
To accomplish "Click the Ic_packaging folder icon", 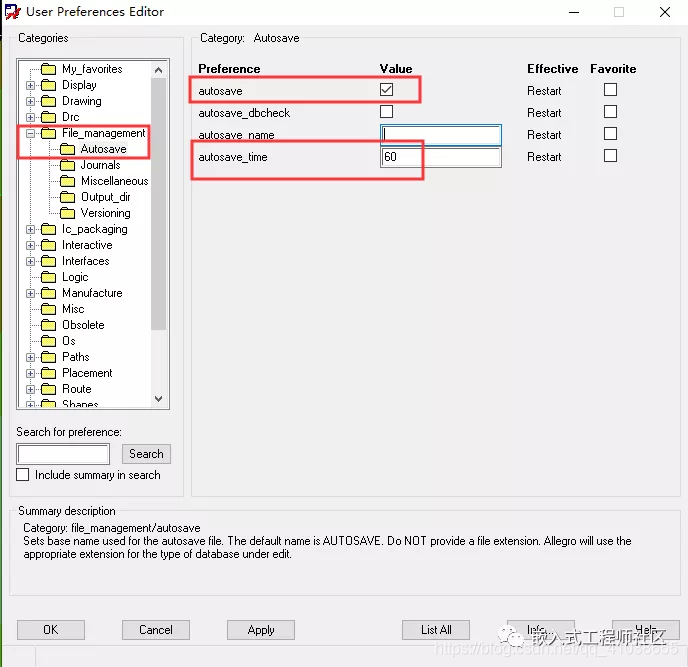I will 48,230.
